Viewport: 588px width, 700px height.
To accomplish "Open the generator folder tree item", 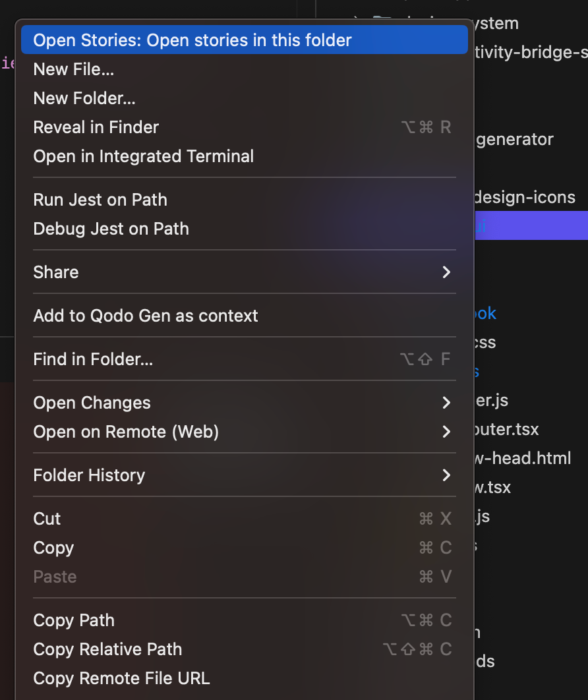I will click(514, 139).
